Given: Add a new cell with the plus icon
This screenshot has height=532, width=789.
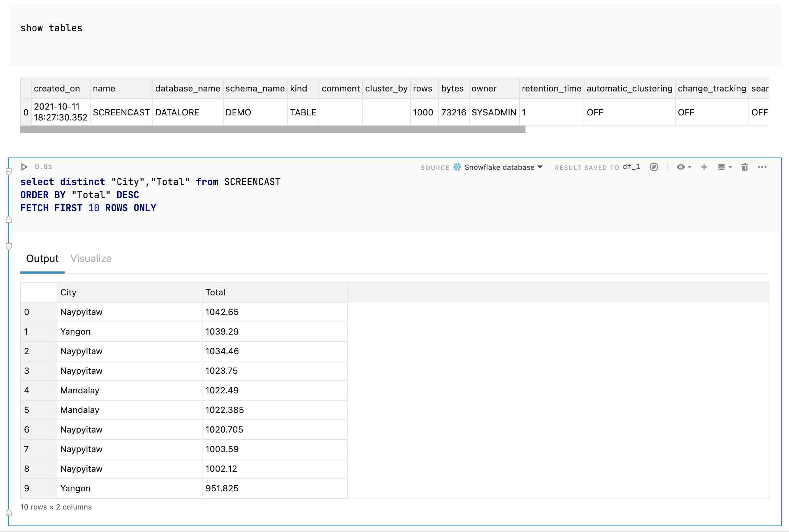Looking at the screenshot, I should coord(704,167).
